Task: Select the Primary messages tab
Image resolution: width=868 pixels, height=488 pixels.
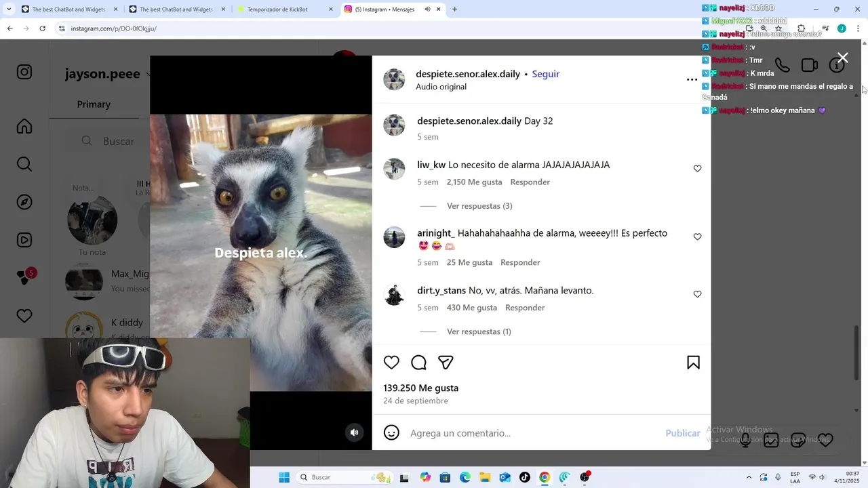Action: [94, 104]
